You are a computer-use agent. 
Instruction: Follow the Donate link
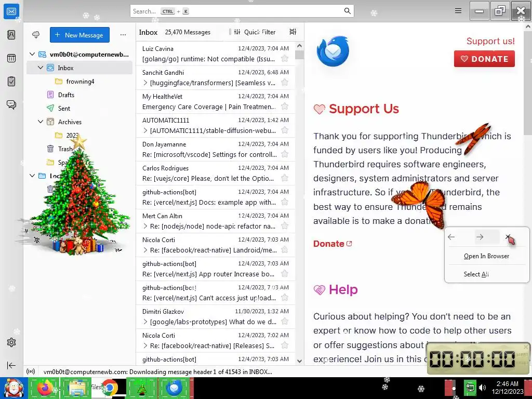coord(332,244)
